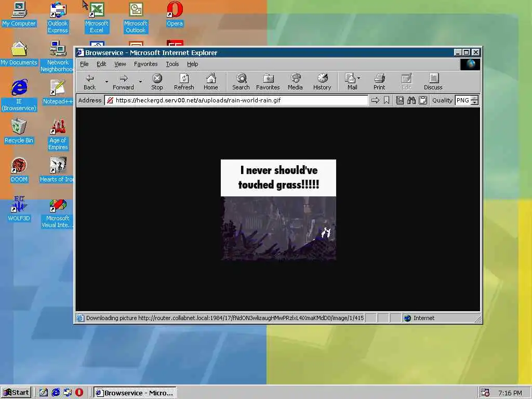Click the Go arrow beside the address bar
The width and height of the screenshot is (532, 399).
pos(375,100)
